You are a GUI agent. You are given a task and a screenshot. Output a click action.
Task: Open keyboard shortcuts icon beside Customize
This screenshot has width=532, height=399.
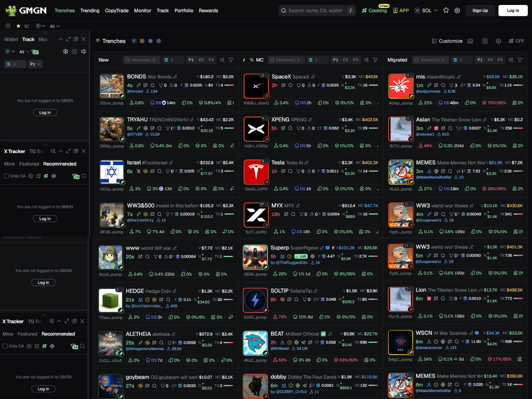(470, 41)
